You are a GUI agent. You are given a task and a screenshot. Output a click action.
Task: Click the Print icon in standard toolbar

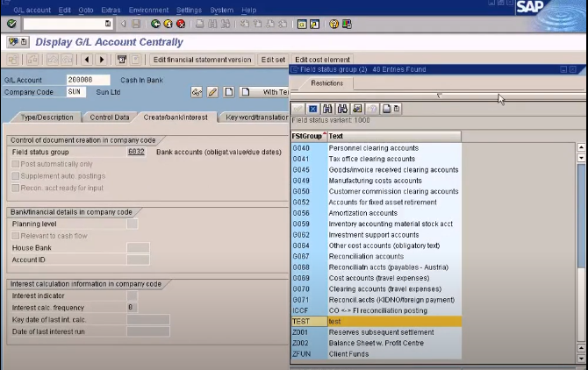coord(200,24)
